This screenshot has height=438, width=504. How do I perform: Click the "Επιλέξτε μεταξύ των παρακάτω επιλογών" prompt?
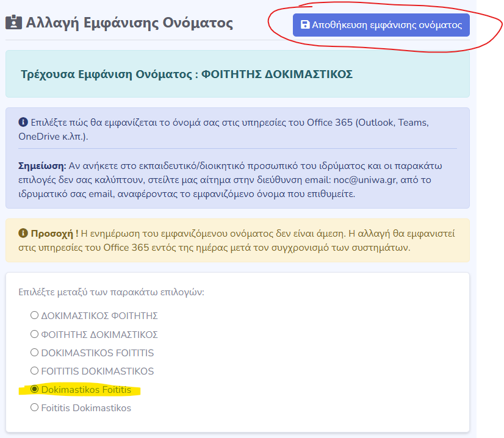tap(111, 292)
